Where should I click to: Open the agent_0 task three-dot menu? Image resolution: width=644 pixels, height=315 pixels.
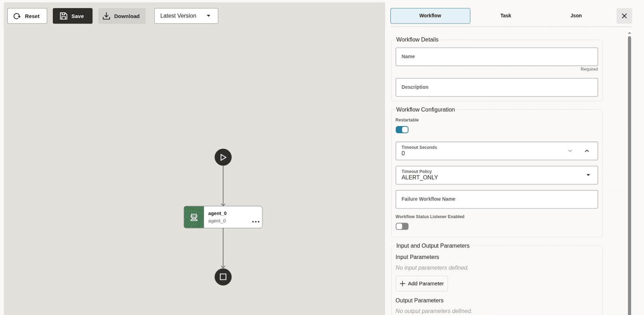coord(256,222)
